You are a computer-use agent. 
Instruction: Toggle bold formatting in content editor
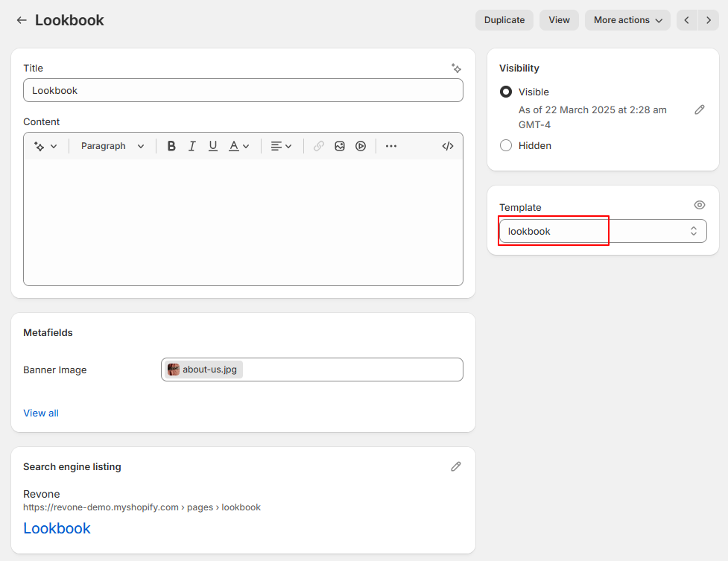171,146
